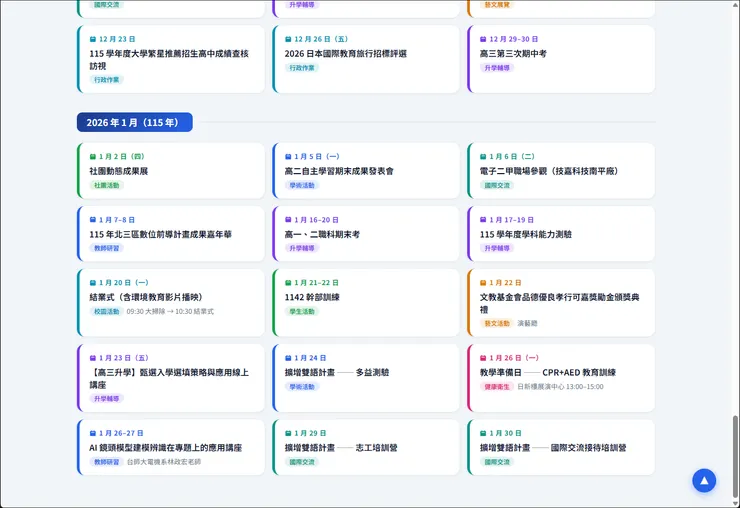The width and height of the screenshot is (740, 508).
Task: Click 國際交流 tag under 電子二甲職場參觀
Action: pos(497,186)
